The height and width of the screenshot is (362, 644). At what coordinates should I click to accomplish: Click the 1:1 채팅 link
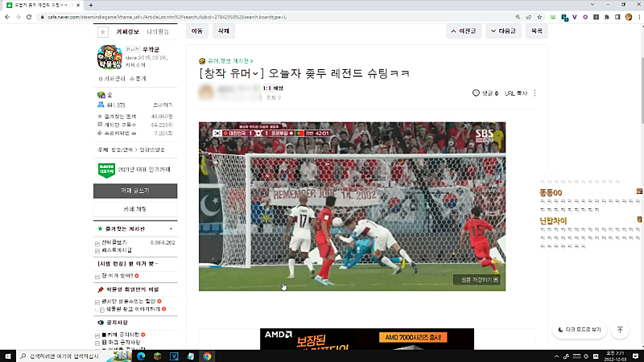[x=273, y=88]
